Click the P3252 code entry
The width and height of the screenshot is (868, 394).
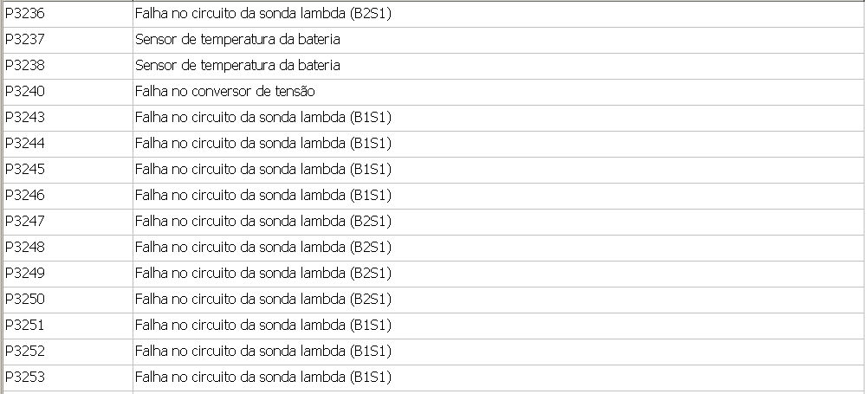click(24, 352)
